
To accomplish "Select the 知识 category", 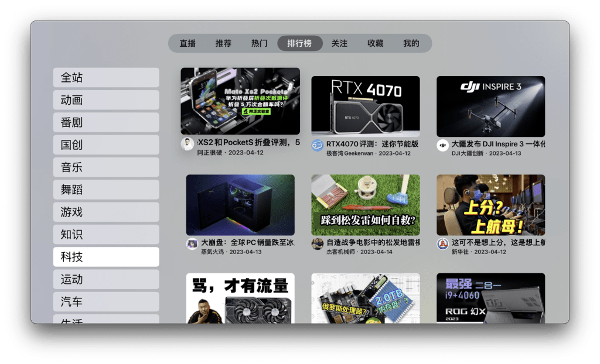I will [x=106, y=235].
